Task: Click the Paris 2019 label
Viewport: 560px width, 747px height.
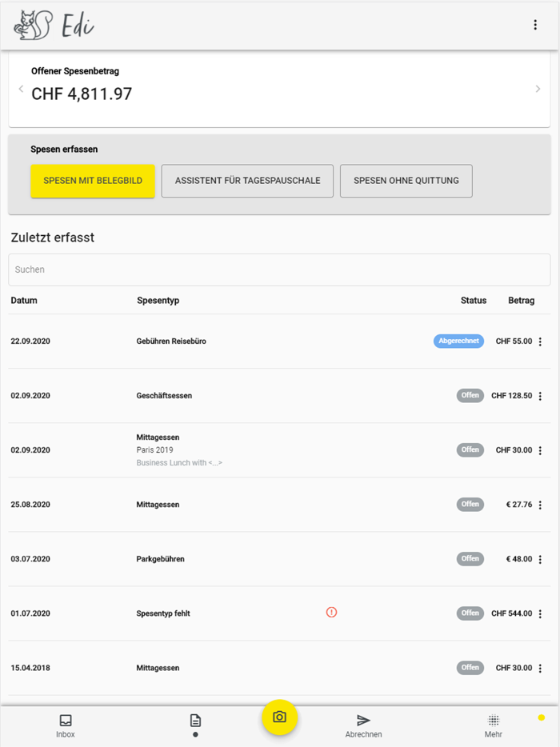Action: (x=154, y=449)
